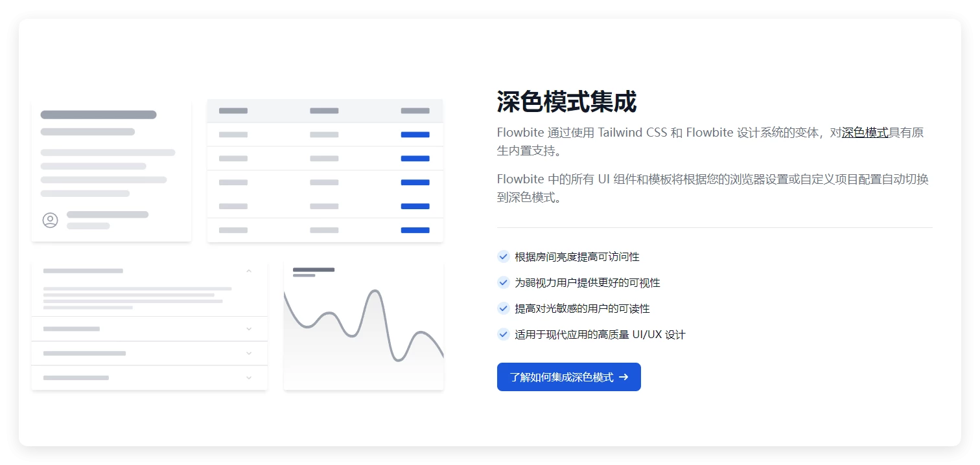Click the right arrow icon in the blue button

[x=624, y=377]
